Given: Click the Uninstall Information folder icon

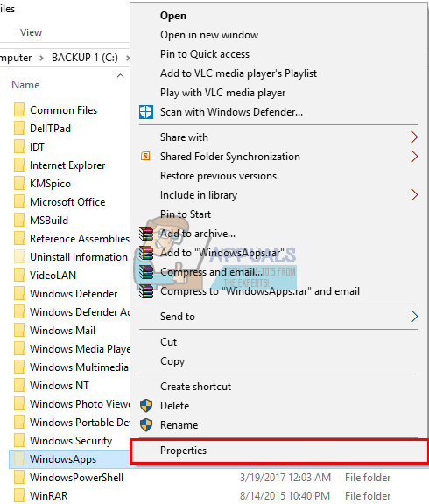Looking at the screenshot, I should tap(19, 256).
